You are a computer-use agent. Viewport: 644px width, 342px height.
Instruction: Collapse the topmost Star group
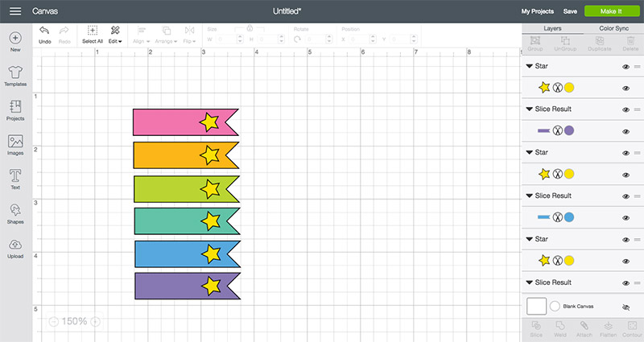[x=530, y=66]
